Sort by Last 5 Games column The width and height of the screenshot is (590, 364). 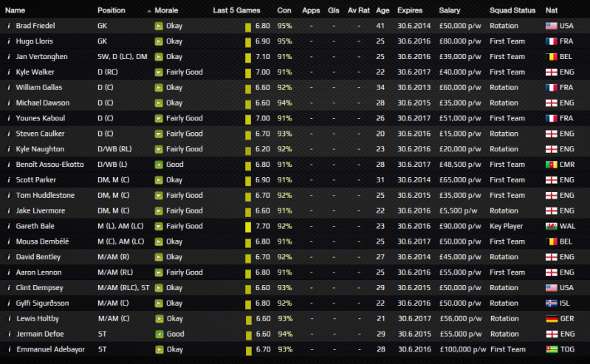coord(236,10)
